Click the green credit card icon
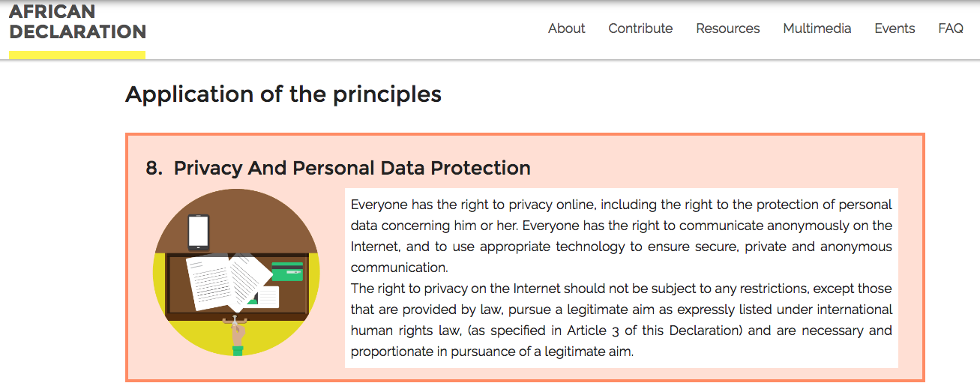This screenshot has height=389, width=980. 287,271
